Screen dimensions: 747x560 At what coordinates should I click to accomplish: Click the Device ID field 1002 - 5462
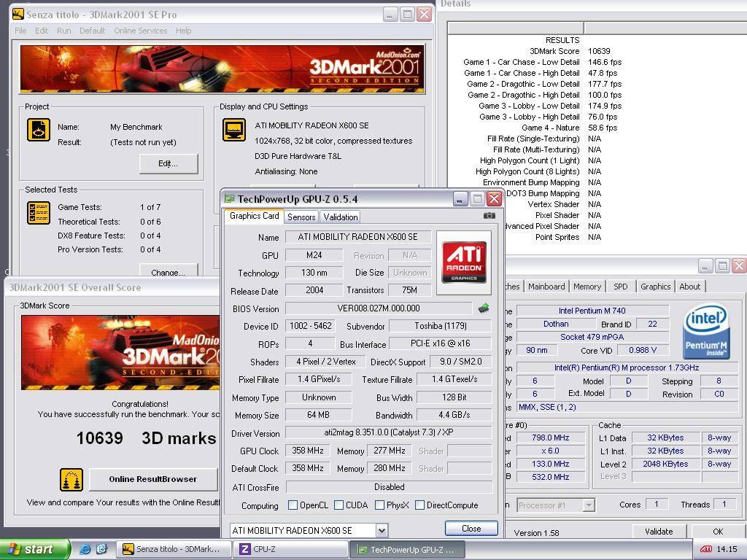point(310,326)
